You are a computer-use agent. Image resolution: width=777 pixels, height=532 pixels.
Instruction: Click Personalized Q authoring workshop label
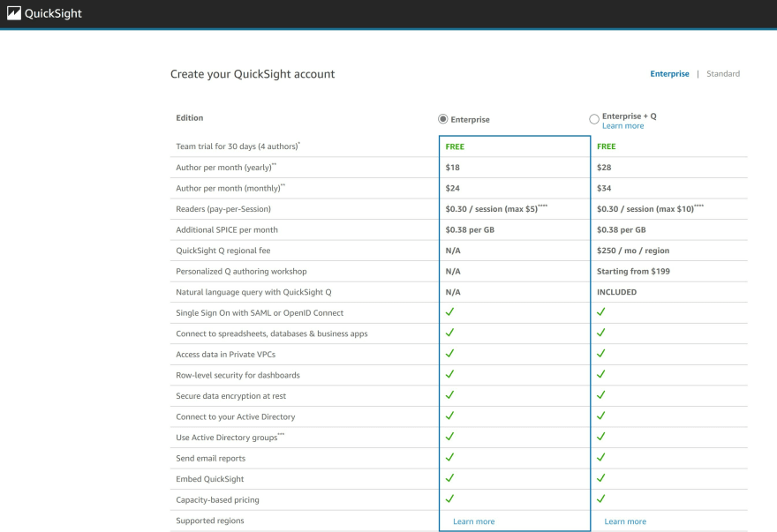(x=241, y=272)
